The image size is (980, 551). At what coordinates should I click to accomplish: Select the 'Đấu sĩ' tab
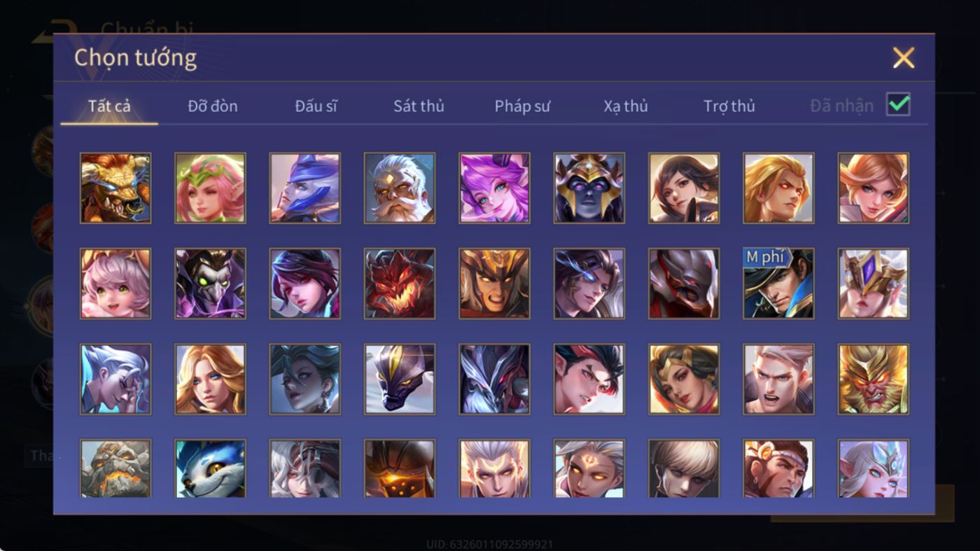[316, 106]
